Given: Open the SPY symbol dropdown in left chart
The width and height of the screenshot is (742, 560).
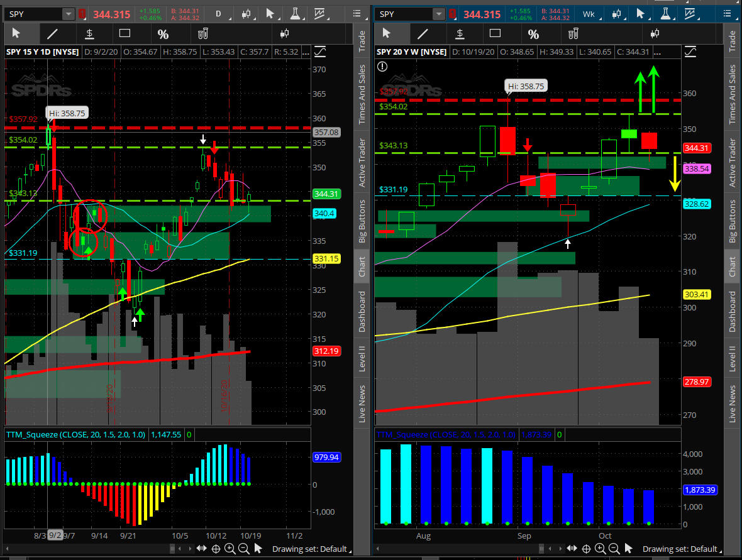Looking at the screenshot, I should coord(69,14).
